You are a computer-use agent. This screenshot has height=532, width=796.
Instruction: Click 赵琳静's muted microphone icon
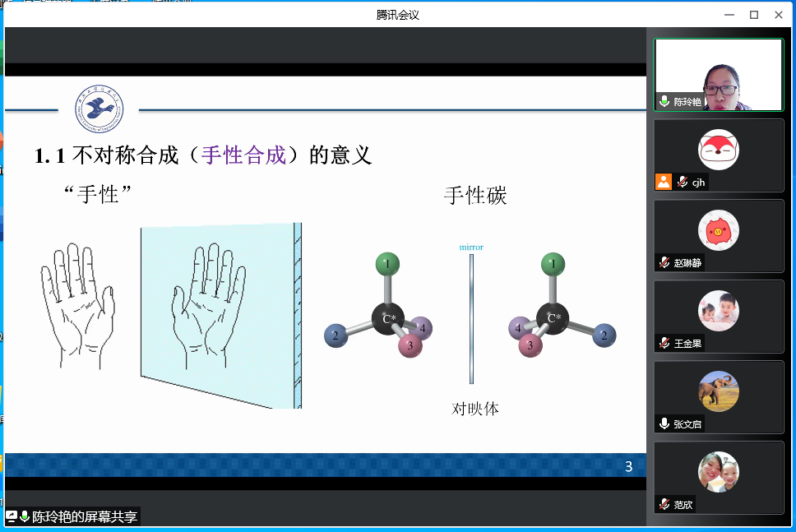[x=664, y=262]
